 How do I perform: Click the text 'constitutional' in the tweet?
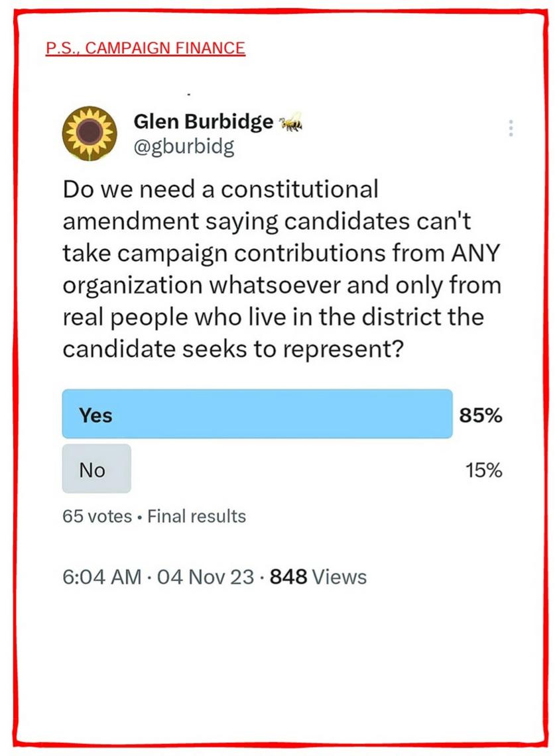click(299, 189)
